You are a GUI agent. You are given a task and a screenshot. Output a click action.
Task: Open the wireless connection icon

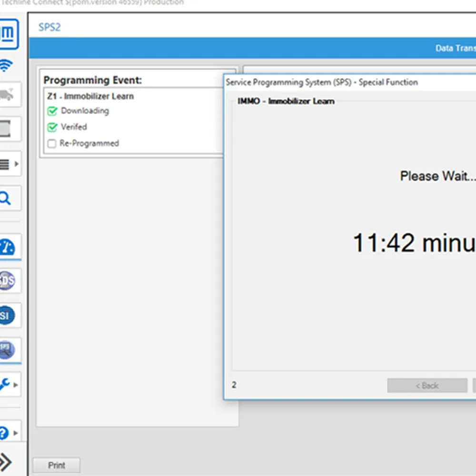point(6,65)
